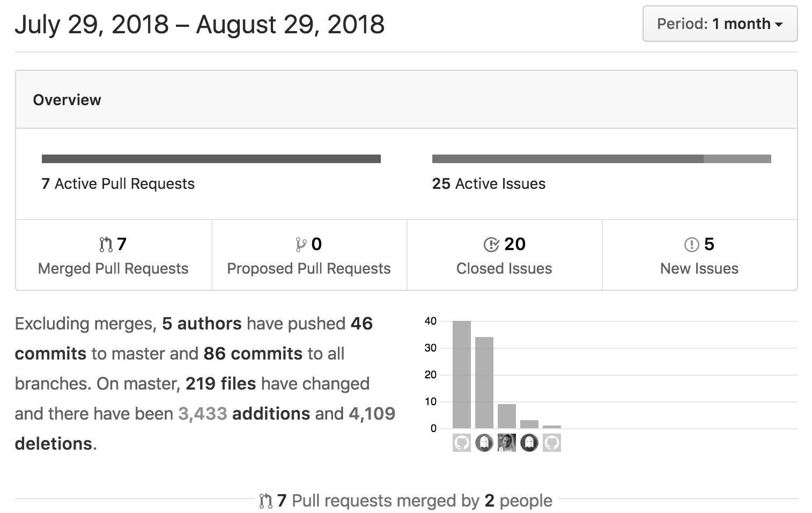The height and width of the screenshot is (513, 812).
Task: Click the Active Pull Requests progress bar
Action: (x=211, y=159)
